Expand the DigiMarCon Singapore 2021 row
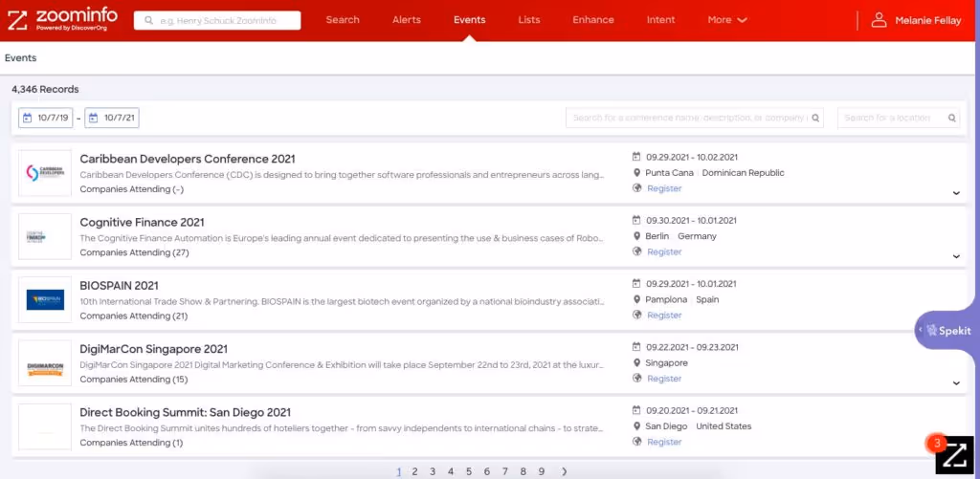The height and width of the screenshot is (479, 980). pyautogui.click(x=956, y=383)
